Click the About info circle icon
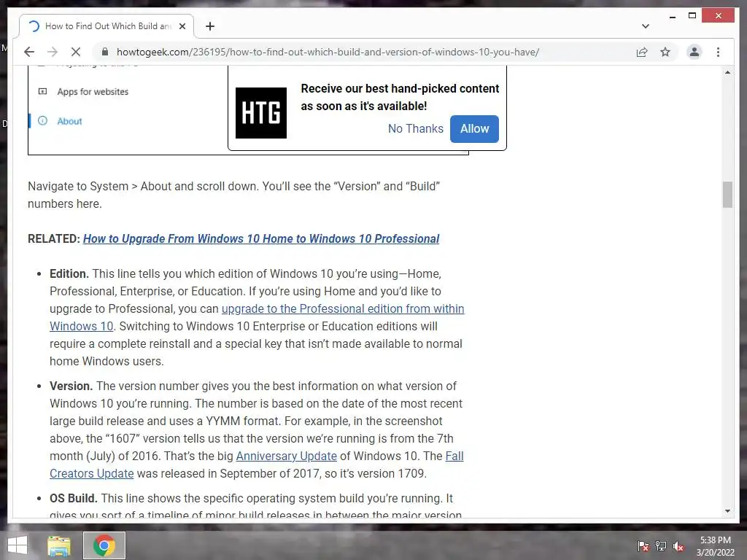 (x=42, y=121)
